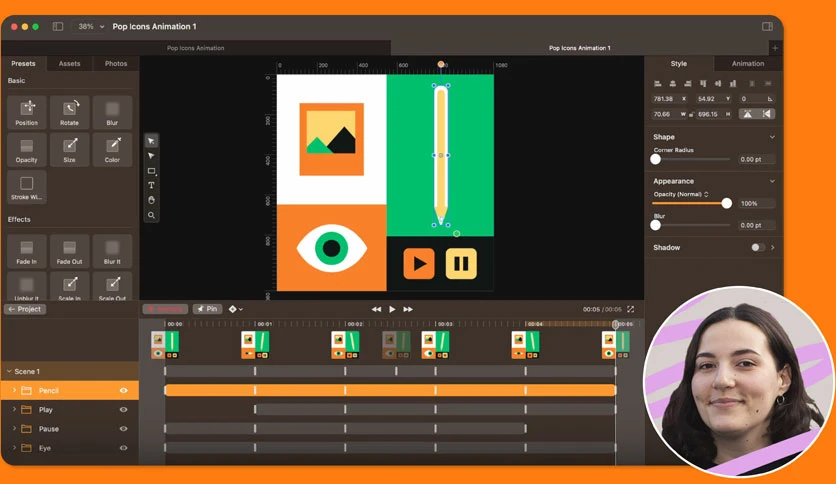Pick the Zoom magnifier tool
This screenshot has height=484, width=836.
pos(151,215)
